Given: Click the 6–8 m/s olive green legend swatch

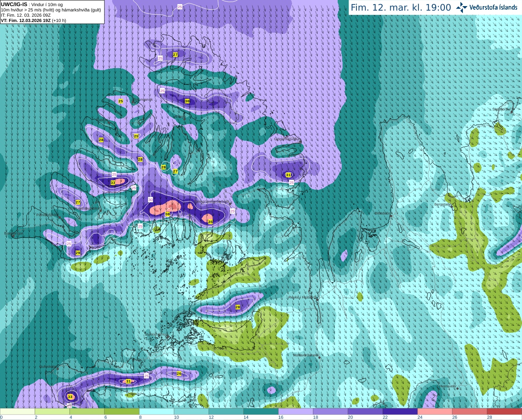Looking at the screenshot, I should tap(122, 411).
